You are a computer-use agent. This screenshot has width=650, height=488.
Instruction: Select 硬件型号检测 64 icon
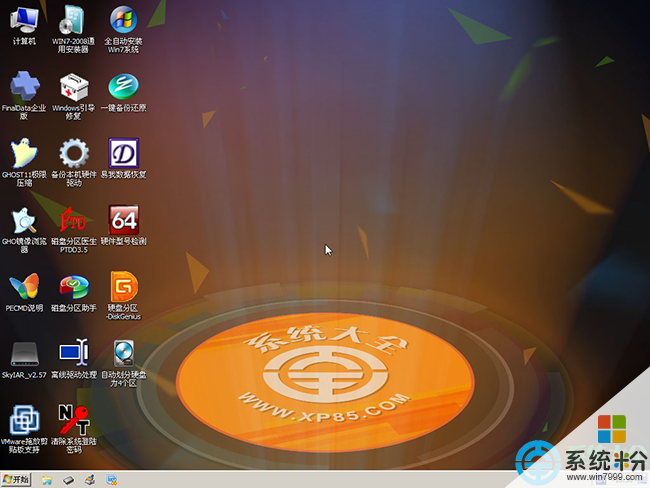coord(123,220)
